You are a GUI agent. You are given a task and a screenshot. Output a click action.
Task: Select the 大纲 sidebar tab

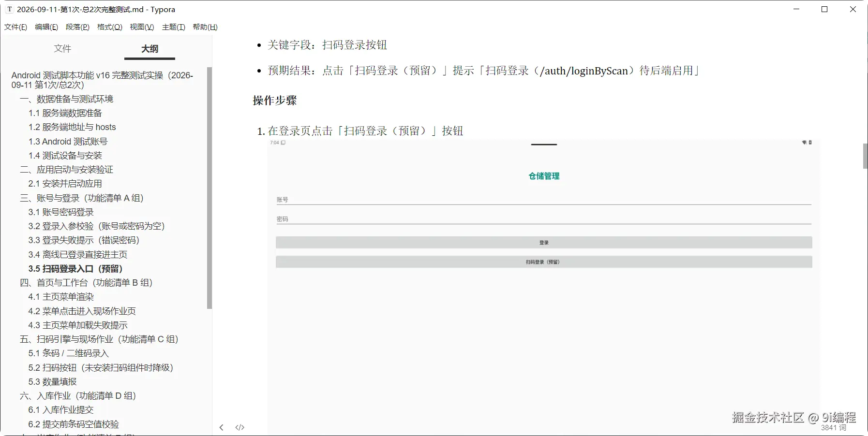150,49
